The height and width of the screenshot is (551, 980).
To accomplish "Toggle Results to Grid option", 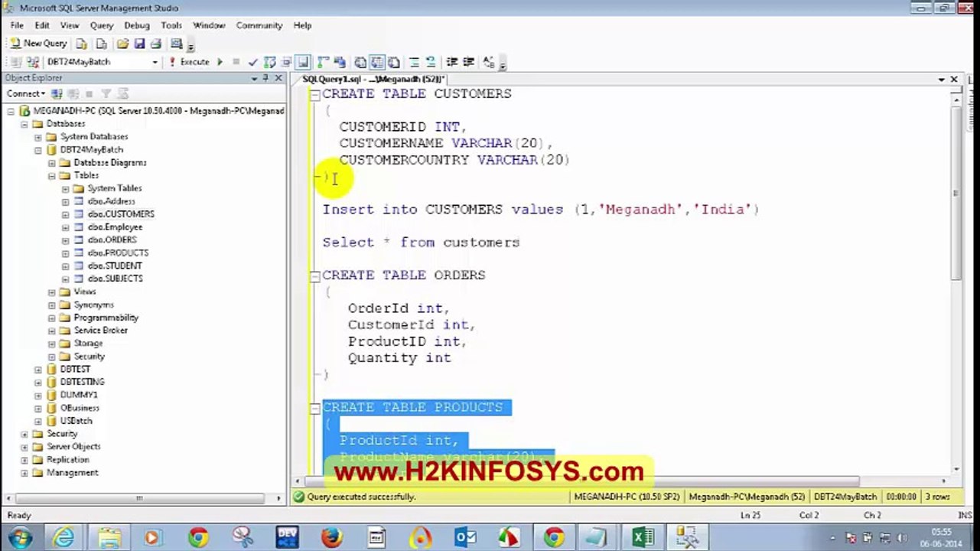I will coord(376,62).
